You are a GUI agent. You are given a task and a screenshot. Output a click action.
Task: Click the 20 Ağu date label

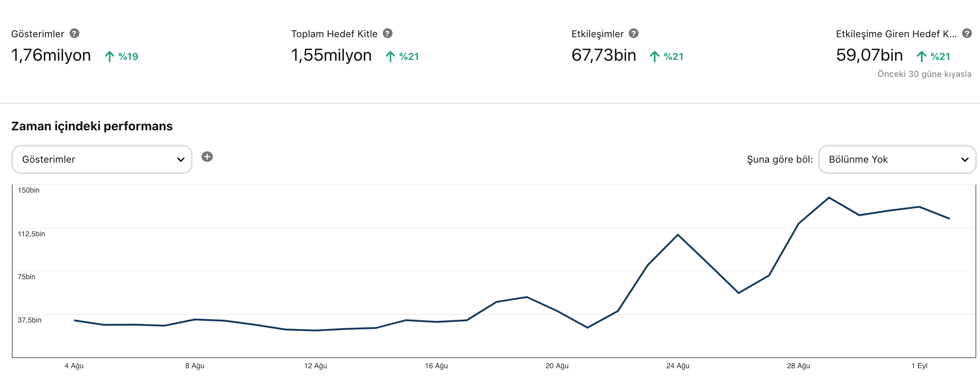coord(557,366)
